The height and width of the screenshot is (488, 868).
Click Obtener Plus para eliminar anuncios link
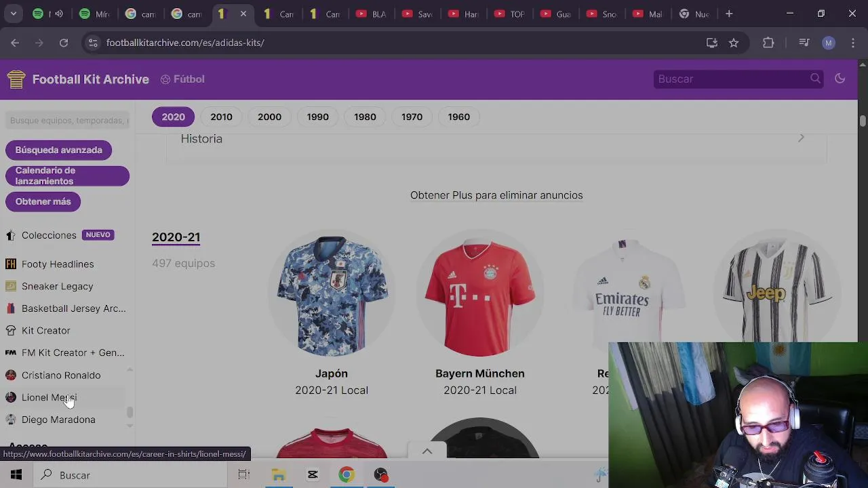(496, 195)
